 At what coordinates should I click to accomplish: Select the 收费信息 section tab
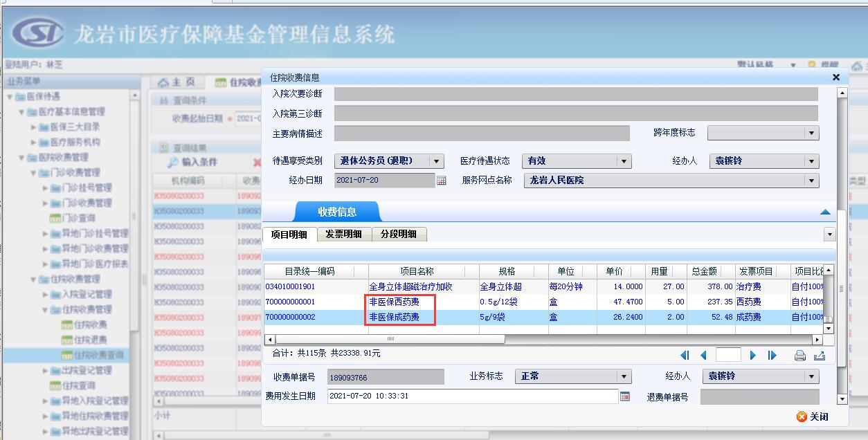(337, 212)
